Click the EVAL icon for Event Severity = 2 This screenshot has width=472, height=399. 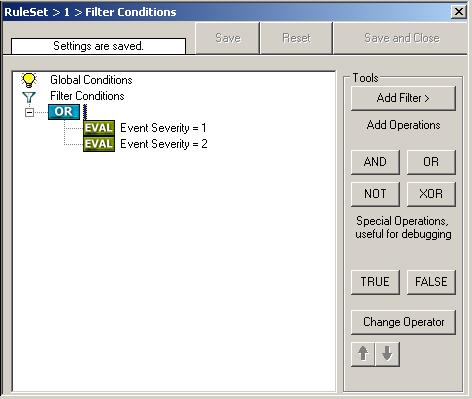[x=99, y=144]
